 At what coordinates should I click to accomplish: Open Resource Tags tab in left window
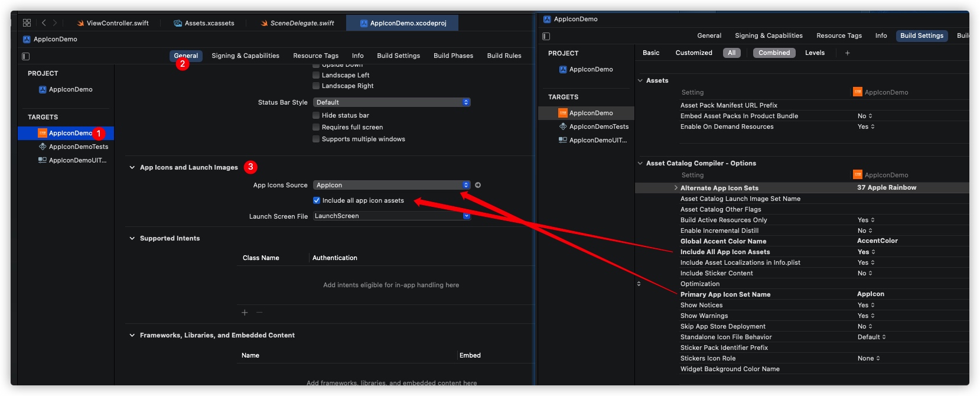316,56
